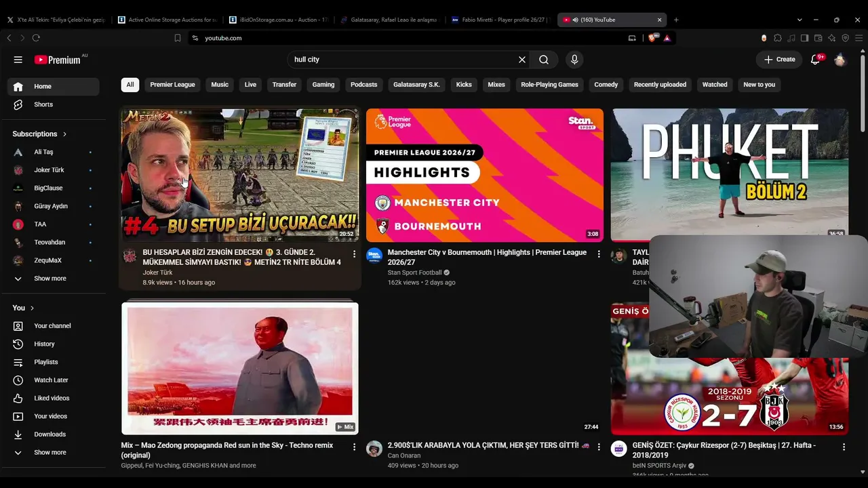Start voice search with the microphone
868x488 pixels.
(x=574, y=60)
